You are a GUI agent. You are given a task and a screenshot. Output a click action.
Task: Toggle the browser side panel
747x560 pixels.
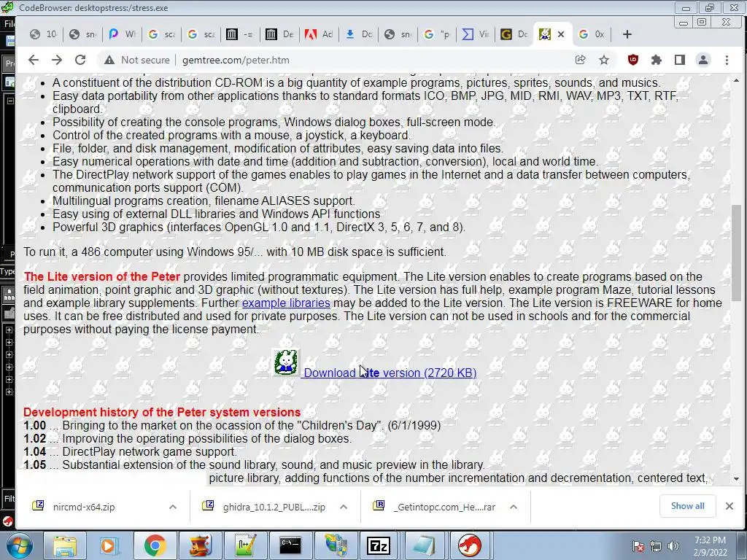[x=680, y=60]
